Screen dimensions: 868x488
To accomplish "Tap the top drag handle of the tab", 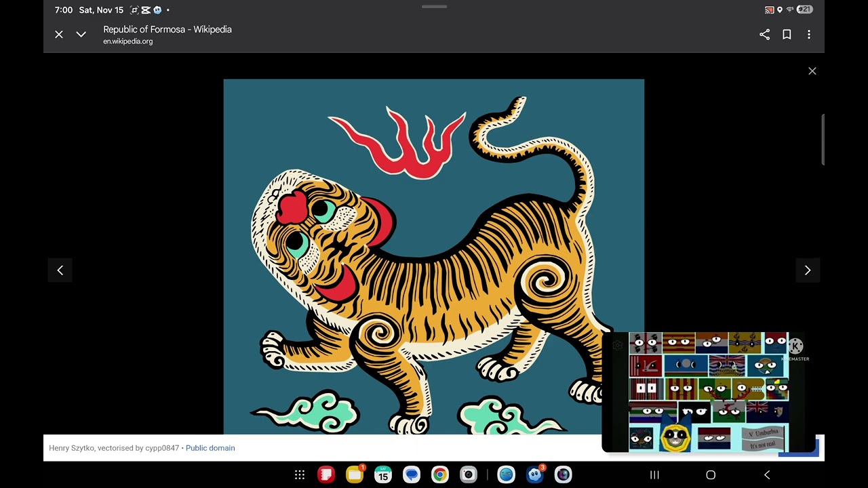I will [x=434, y=7].
